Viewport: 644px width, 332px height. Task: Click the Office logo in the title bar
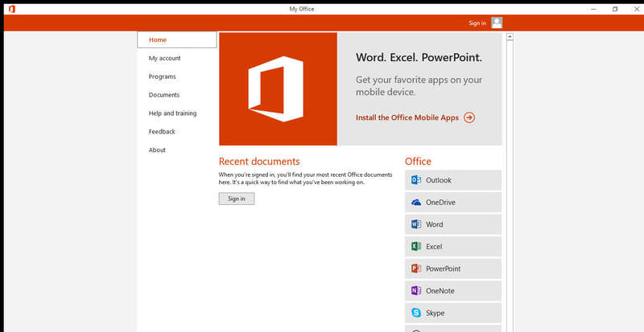click(x=12, y=9)
